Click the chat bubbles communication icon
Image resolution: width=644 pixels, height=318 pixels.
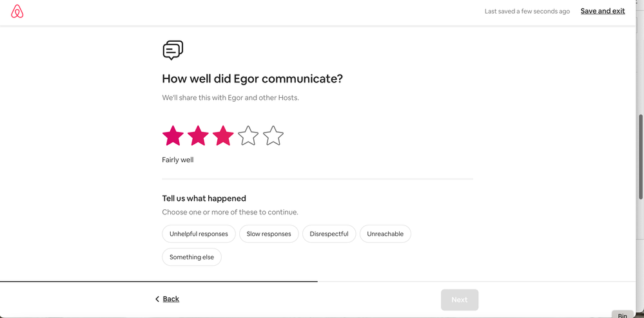click(x=173, y=50)
